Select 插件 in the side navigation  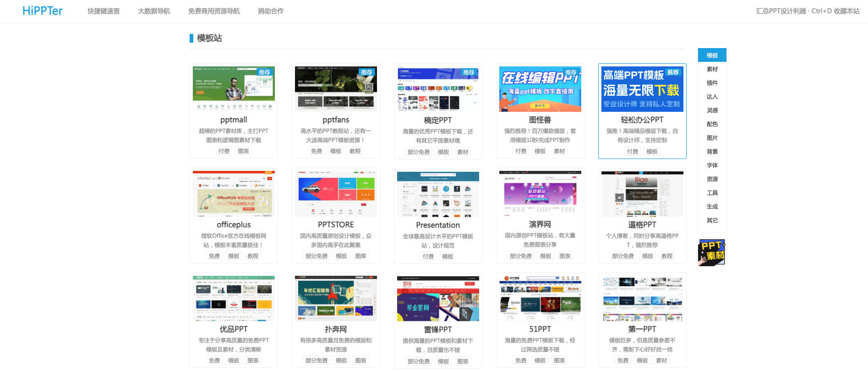click(x=712, y=83)
